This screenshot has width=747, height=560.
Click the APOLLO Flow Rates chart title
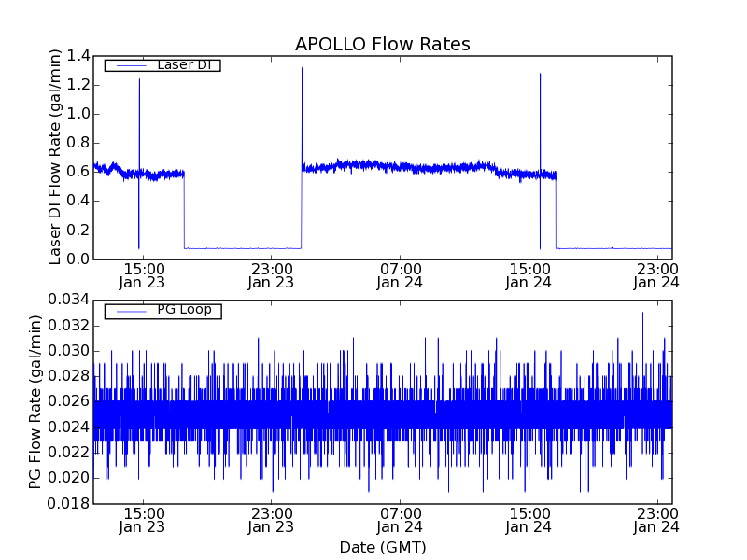(382, 45)
